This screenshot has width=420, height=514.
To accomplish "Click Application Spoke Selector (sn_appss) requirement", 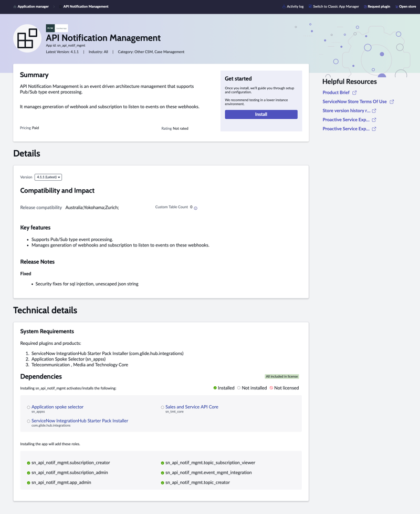I will click(x=68, y=359).
